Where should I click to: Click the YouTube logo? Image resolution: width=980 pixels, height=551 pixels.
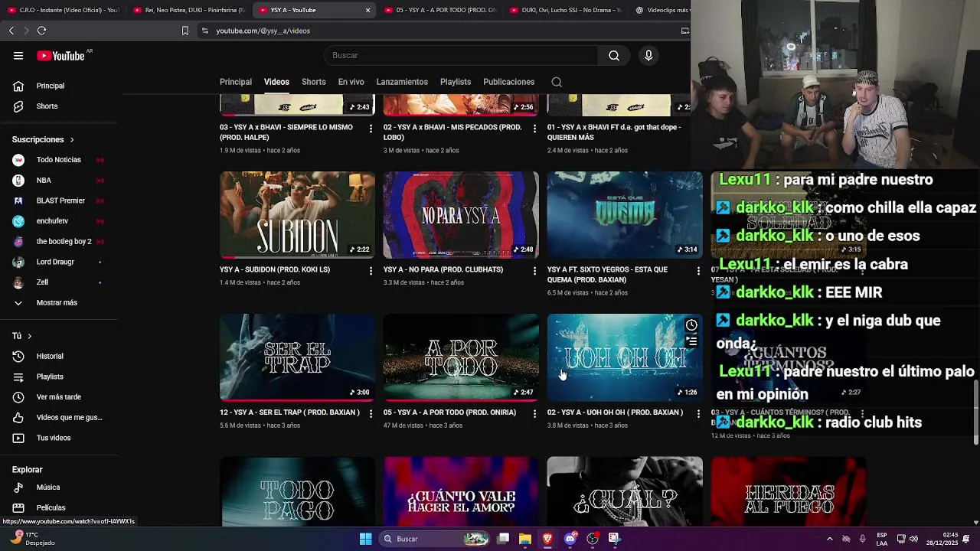click(60, 56)
